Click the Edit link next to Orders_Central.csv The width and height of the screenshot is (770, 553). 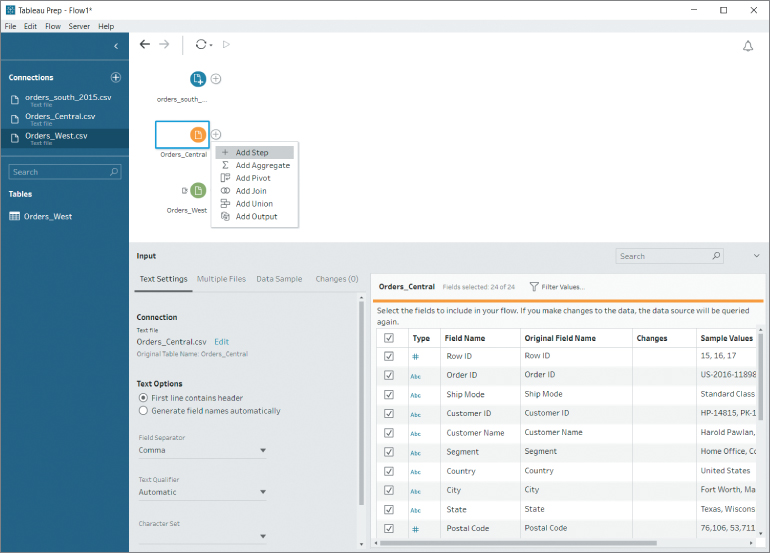tap(221, 342)
